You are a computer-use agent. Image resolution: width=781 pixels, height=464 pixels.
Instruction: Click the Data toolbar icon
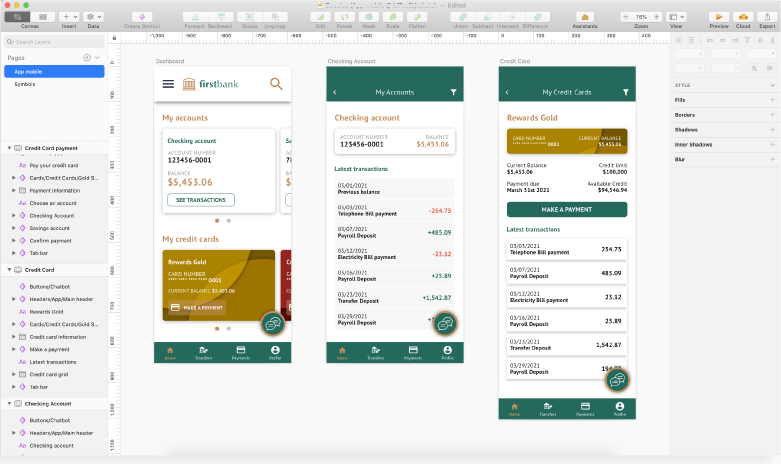pos(94,17)
